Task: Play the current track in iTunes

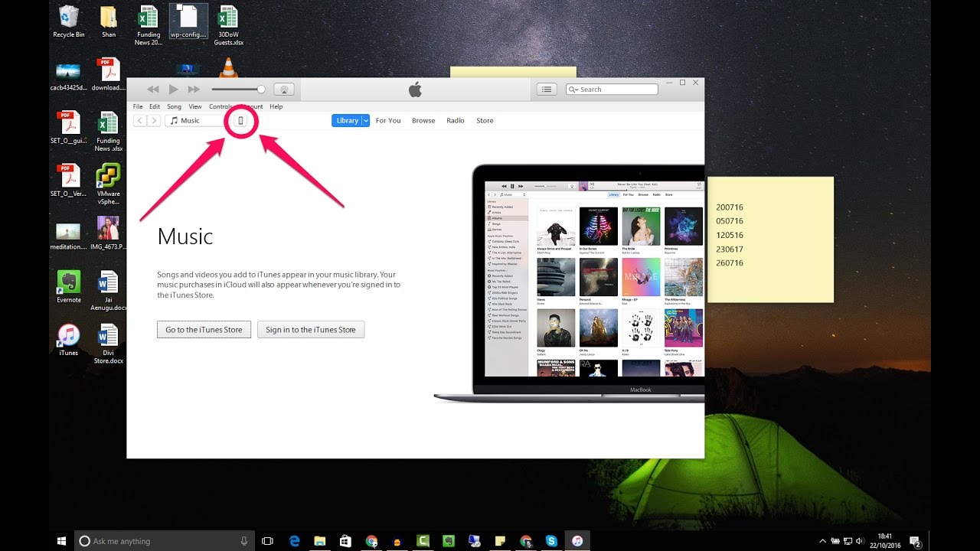Action: 174,90
